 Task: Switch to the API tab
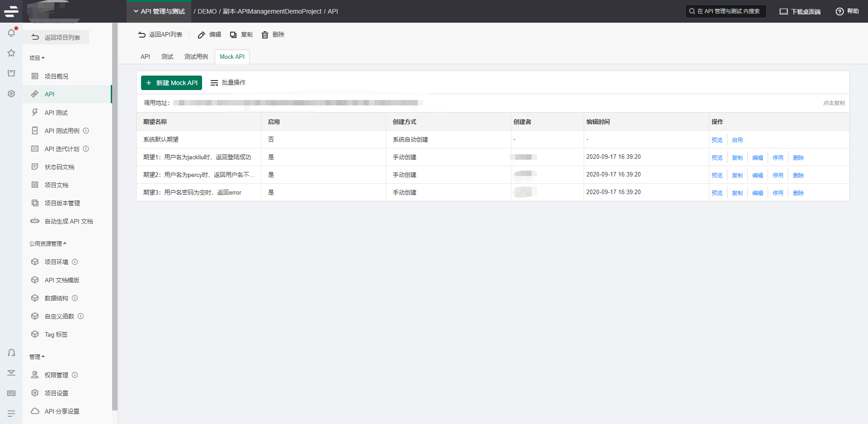coord(145,57)
